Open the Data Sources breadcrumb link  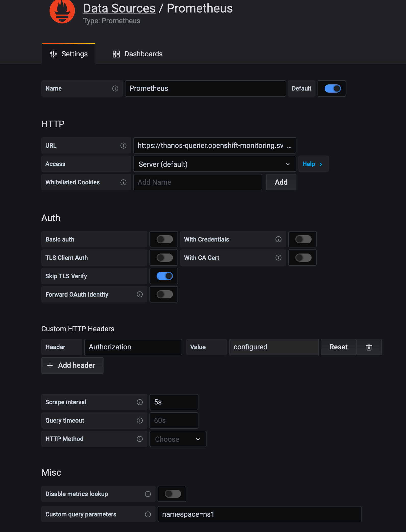(x=119, y=8)
